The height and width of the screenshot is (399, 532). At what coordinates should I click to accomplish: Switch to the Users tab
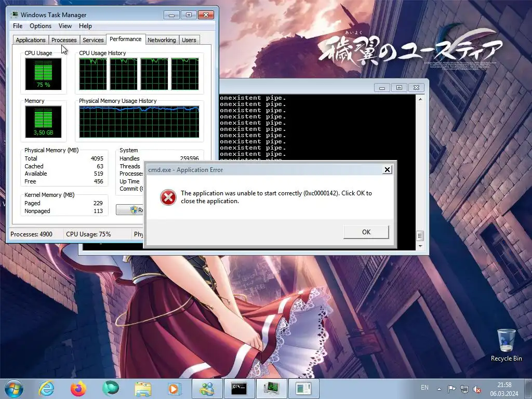click(189, 40)
